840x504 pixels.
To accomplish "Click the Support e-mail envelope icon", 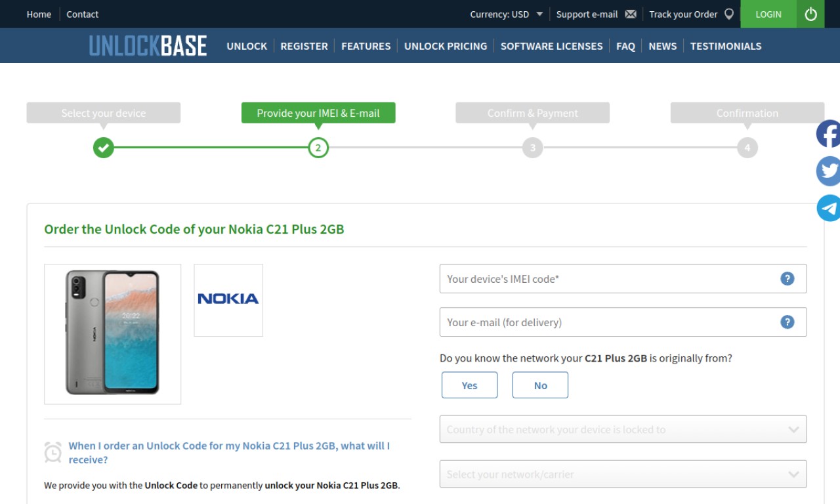I will pos(631,14).
